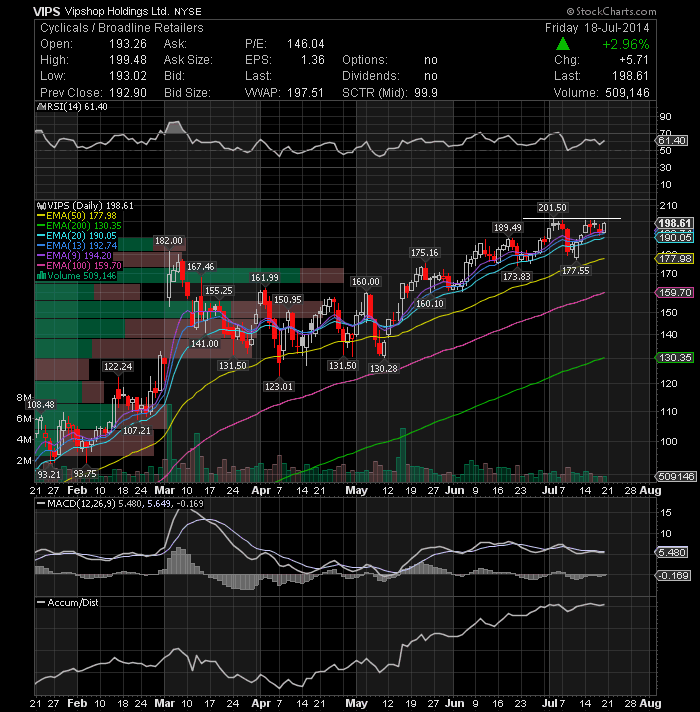Click the 130.28 low price annotation
Viewport: 700px width, 712px height.
pos(383,369)
